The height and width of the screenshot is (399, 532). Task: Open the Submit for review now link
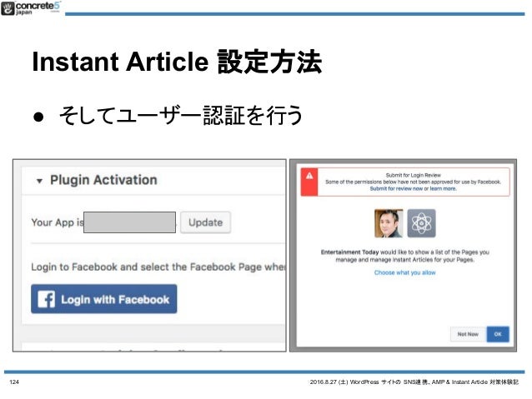pyautogui.click(x=396, y=188)
